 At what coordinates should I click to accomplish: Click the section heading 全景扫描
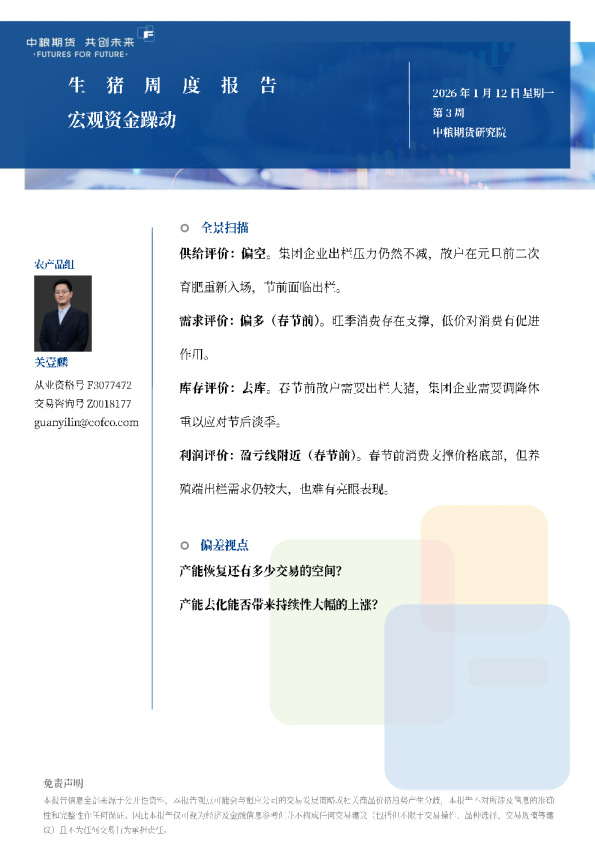point(224,228)
